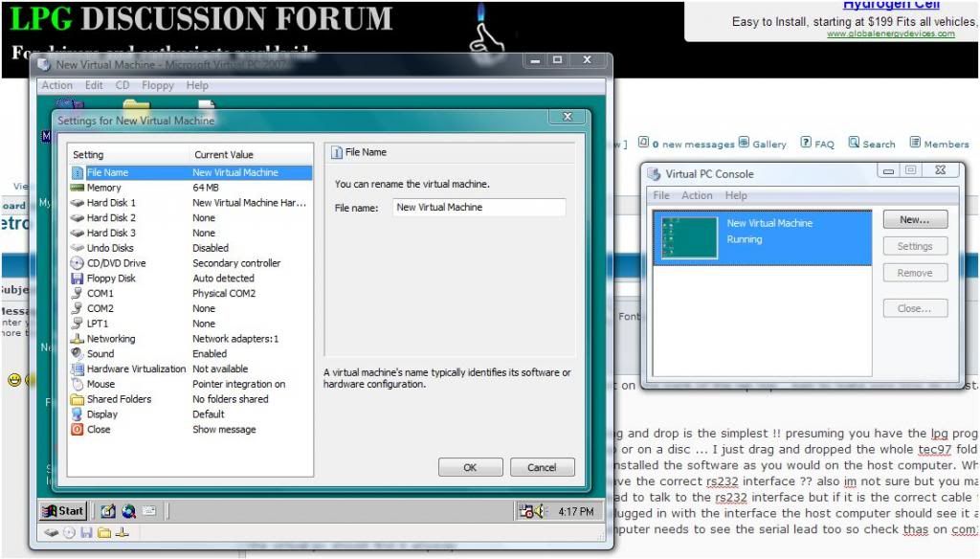Image resolution: width=980 pixels, height=559 pixels.
Task: Click the Close... button in Console
Action: tap(915, 309)
